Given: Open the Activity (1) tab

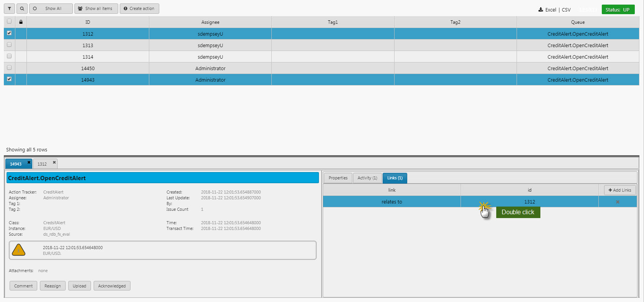Looking at the screenshot, I should tap(367, 178).
